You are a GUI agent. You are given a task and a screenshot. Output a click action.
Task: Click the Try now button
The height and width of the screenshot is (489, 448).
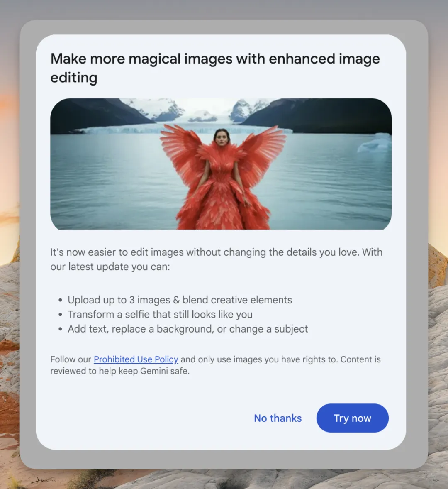point(352,418)
